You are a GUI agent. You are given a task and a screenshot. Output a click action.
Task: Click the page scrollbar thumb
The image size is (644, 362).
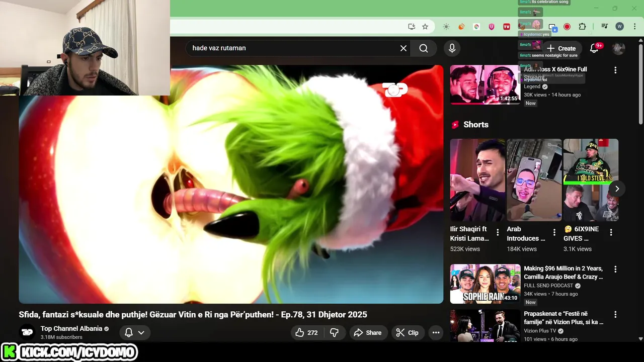(640, 83)
